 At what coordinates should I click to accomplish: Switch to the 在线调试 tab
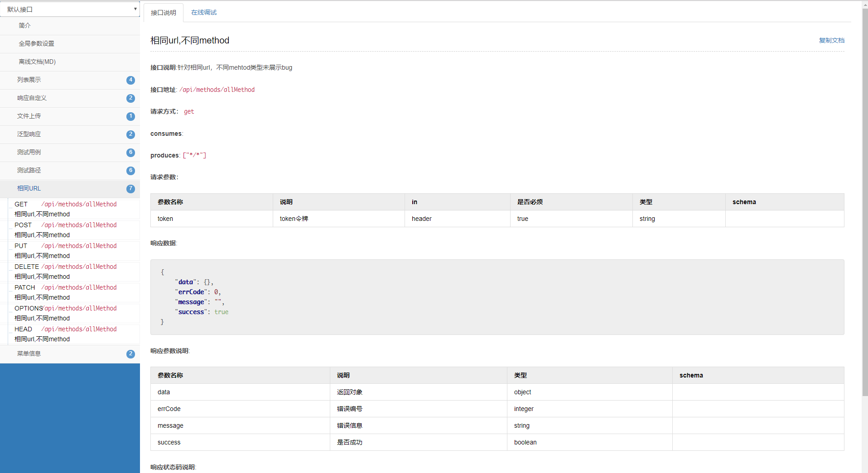point(204,13)
